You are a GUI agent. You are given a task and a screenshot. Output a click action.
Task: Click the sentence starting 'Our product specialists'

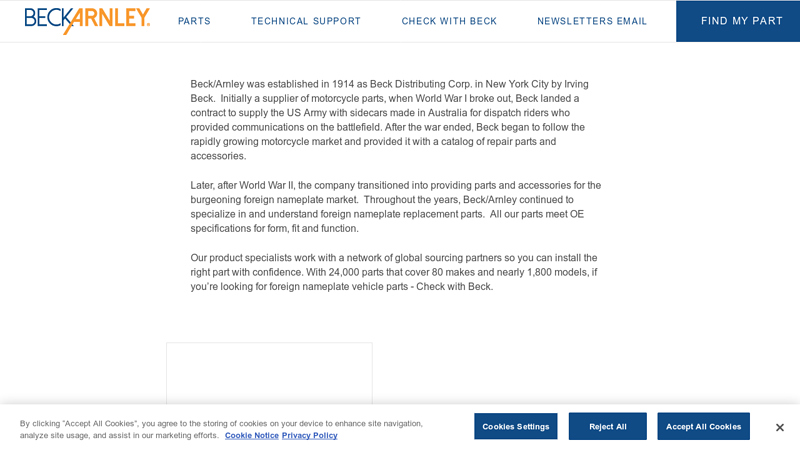point(395,272)
